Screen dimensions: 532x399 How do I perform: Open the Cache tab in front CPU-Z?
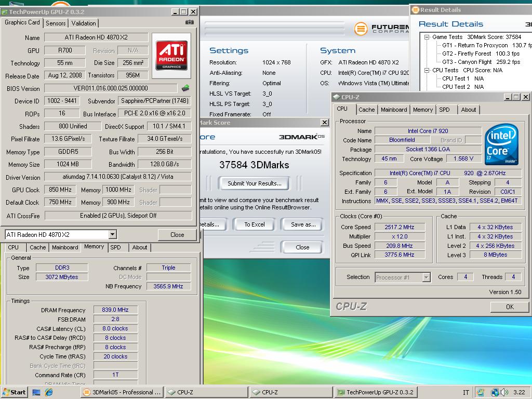(x=366, y=110)
